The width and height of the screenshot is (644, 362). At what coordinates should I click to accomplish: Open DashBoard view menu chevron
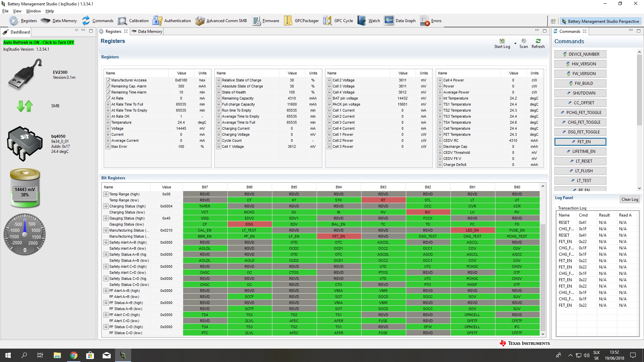pyautogui.click(x=76, y=31)
